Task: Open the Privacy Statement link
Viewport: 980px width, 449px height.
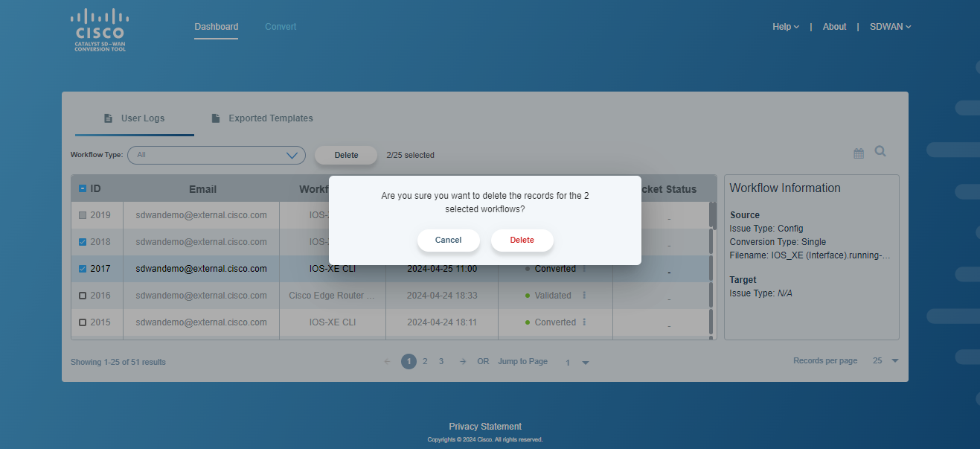Action: pos(485,427)
